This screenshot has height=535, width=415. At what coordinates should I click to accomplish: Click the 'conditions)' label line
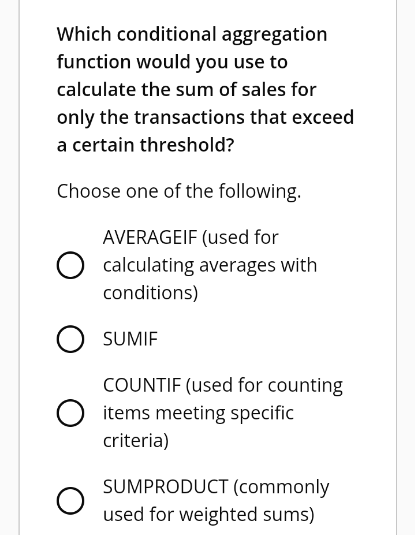pyautogui.click(x=151, y=293)
